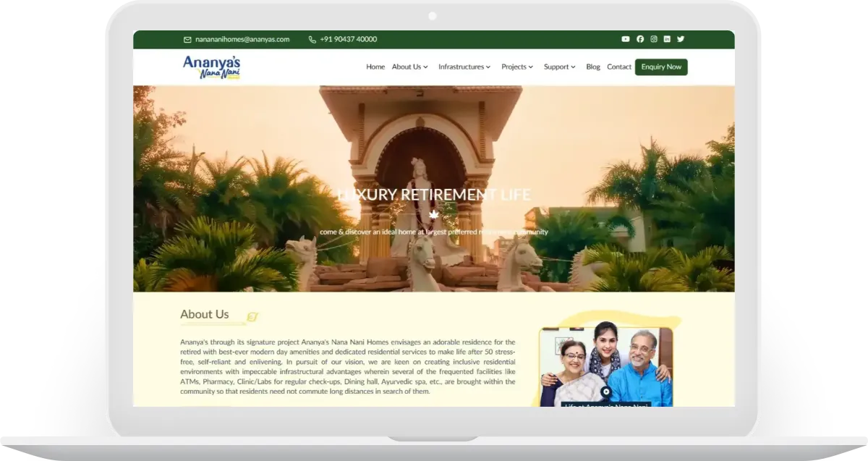This screenshot has width=868, height=461.
Task: Click the envelope email icon
Action: coord(187,40)
